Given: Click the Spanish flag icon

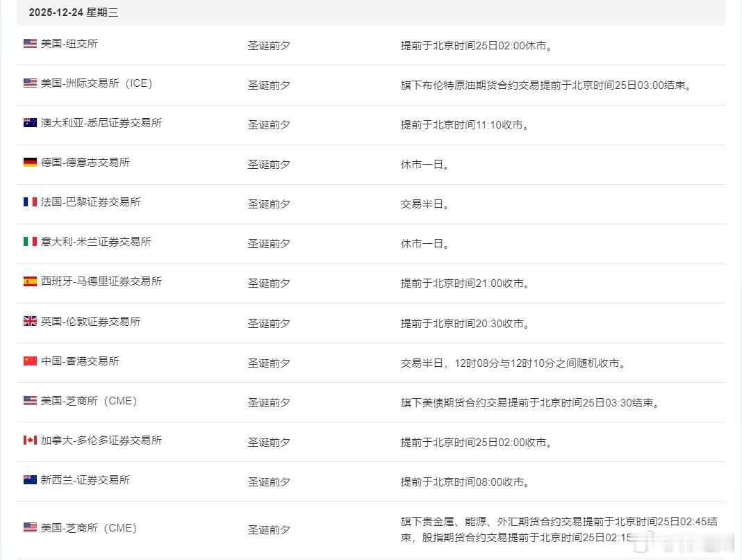Looking at the screenshot, I should pyautogui.click(x=28, y=281).
